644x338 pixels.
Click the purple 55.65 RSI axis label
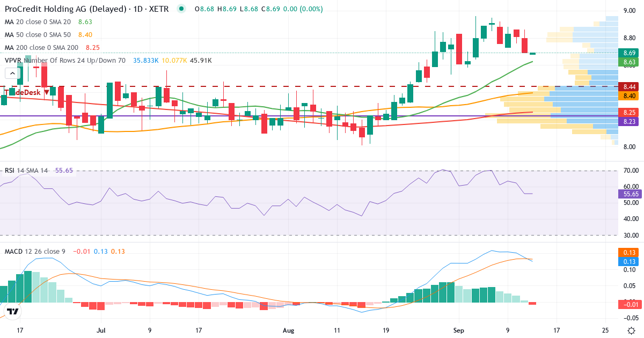click(x=629, y=194)
